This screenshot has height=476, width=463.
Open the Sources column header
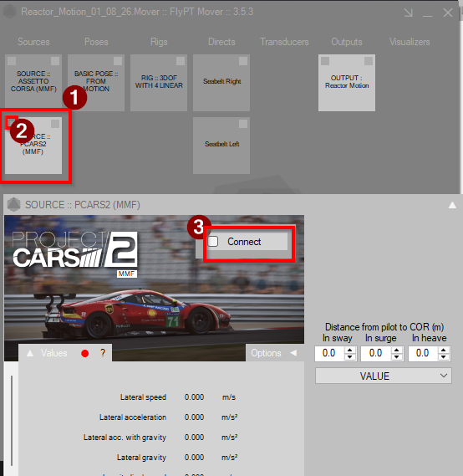click(x=33, y=42)
